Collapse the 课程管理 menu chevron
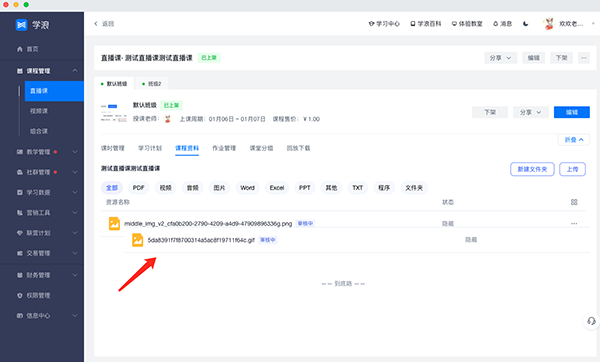This screenshot has height=362, width=600. coord(75,71)
